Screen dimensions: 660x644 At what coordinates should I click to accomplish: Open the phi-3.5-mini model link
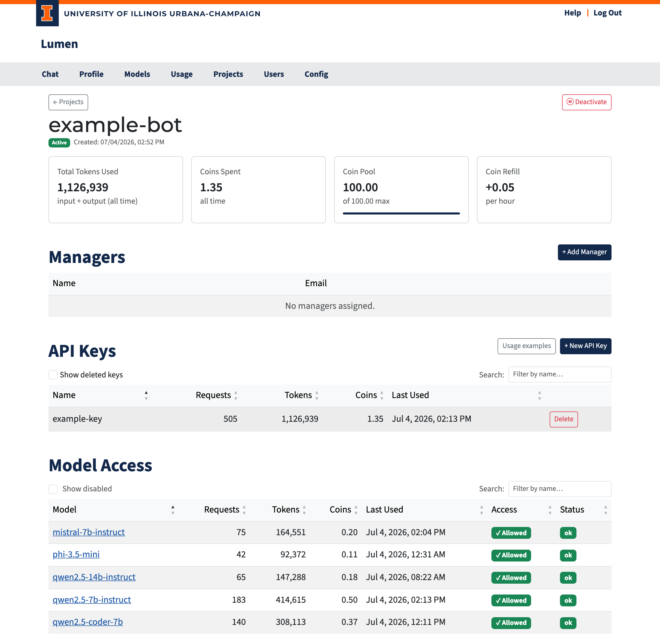coord(76,555)
